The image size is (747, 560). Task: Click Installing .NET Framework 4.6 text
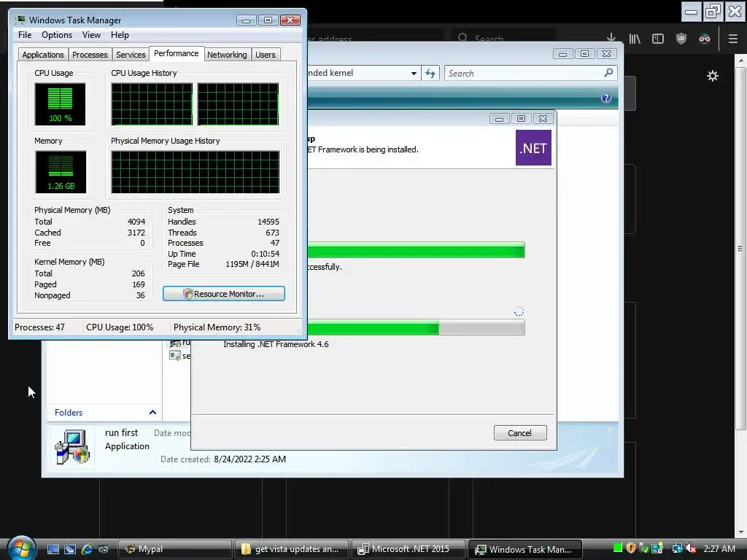(x=276, y=344)
